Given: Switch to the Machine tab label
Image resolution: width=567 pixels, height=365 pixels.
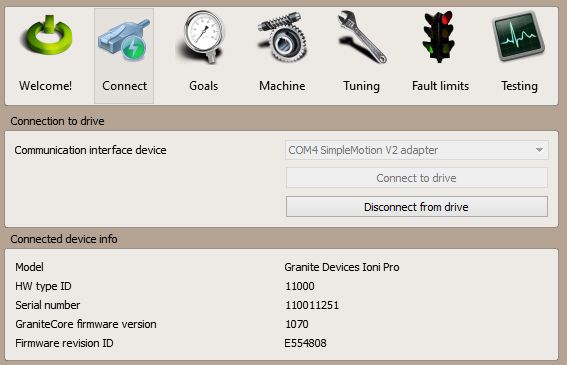Looking at the screenshot, I should (x=282, y=86).
